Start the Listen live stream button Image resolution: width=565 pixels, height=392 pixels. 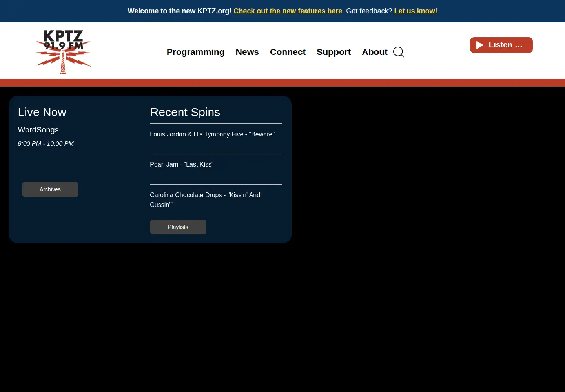click(501, 45)
